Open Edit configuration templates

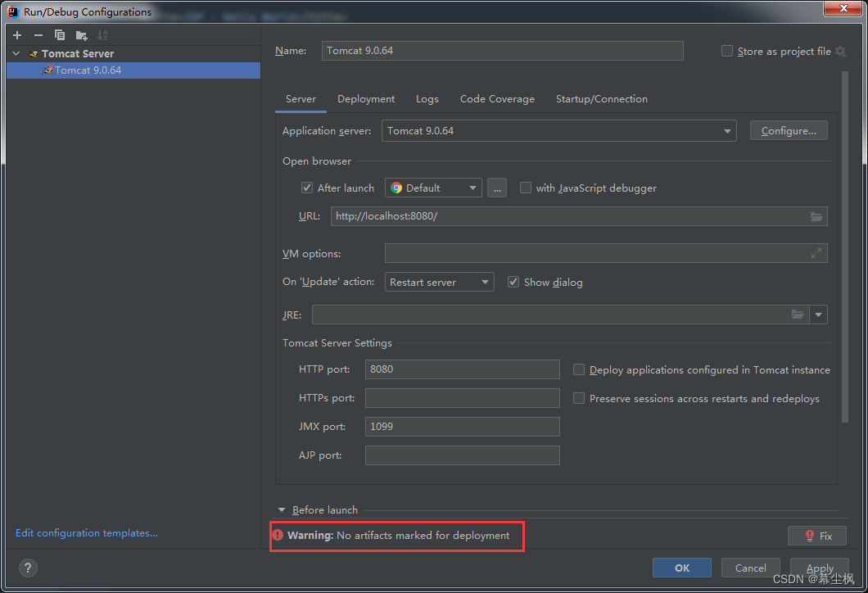[86, 532]
